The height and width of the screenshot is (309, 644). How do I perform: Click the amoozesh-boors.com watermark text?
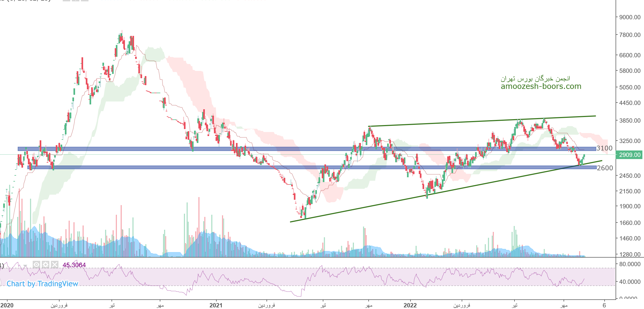(x=541, y=86)
